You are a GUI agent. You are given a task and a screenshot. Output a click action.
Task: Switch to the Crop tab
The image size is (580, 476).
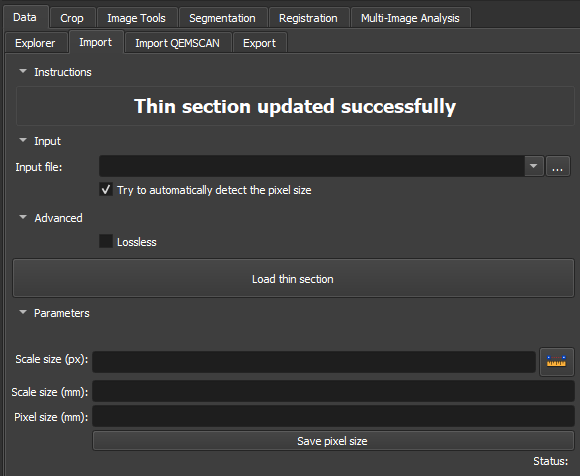click(72, 18)
